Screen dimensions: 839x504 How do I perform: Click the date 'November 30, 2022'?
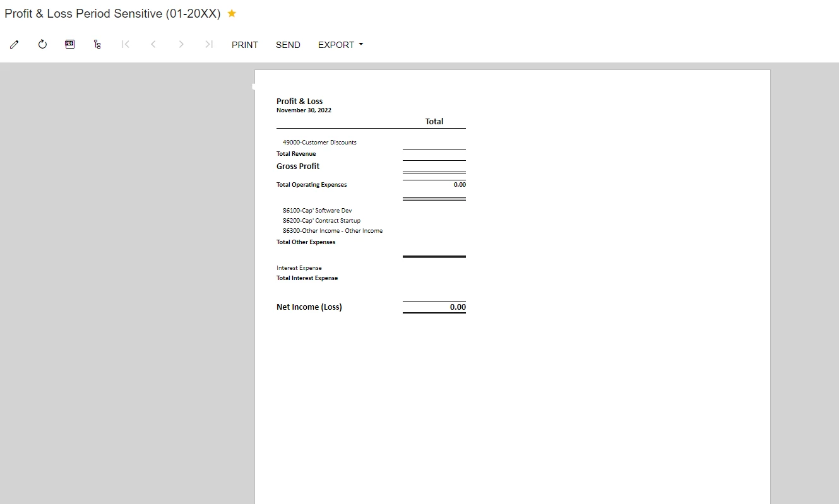coord(304,110)
